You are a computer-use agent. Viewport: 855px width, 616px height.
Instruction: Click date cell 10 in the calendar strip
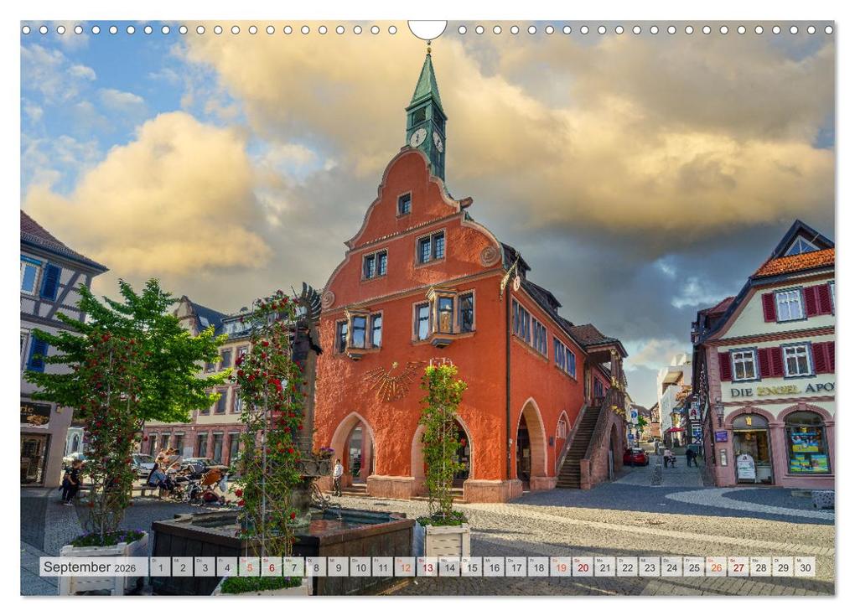[x=360, y=567]
